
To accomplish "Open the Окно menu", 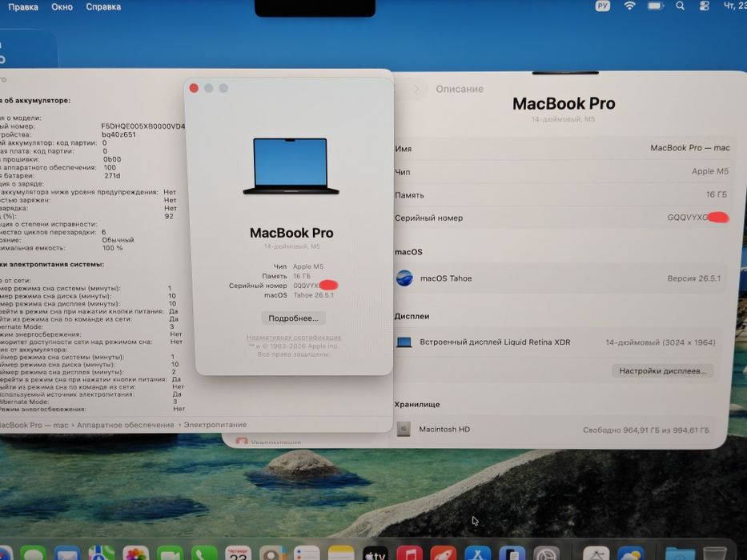I will pyautogui.click(x=62, y=6).
